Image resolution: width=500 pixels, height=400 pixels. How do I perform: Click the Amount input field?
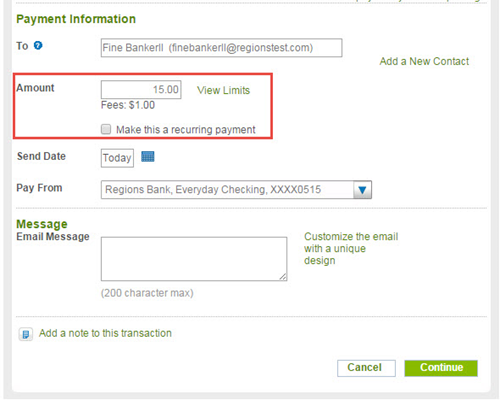141,89
